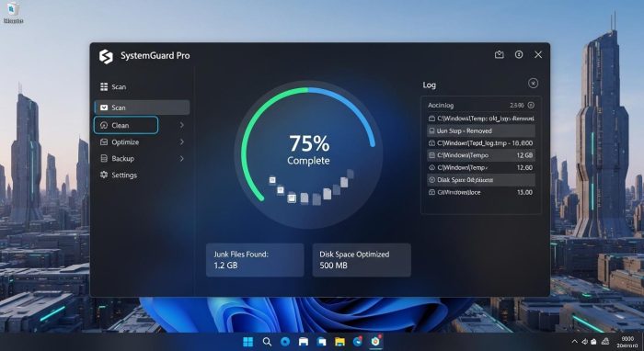Click the 'C:\Windows\Tempo' log entry path

tap(463, 155)
